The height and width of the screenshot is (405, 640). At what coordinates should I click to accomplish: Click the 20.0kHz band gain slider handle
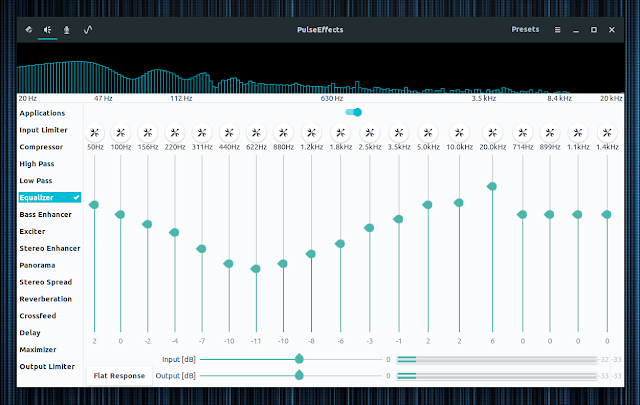492,187
